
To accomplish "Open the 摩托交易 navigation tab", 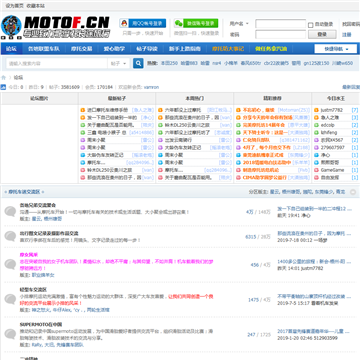I will pos(81,49).
